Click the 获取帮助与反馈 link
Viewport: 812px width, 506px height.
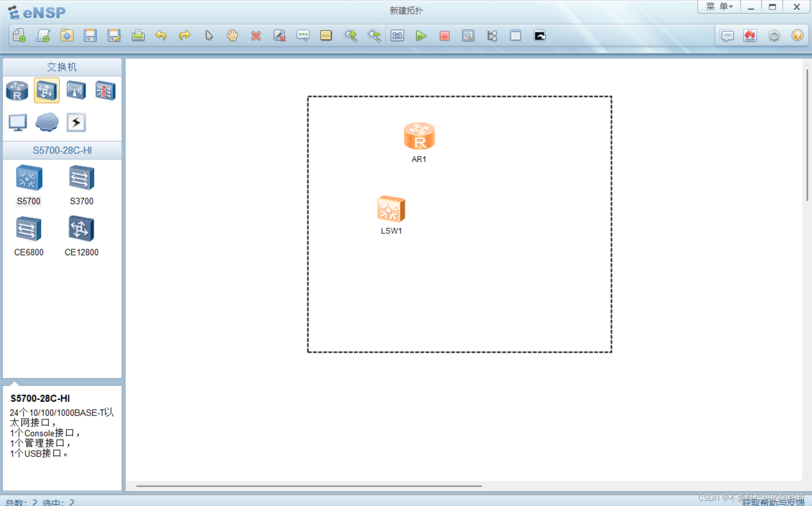[x=773, y=502]
